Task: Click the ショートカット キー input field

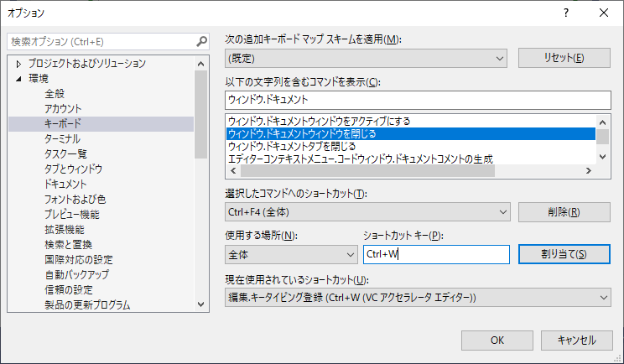Action: click(x=436, y=254)
